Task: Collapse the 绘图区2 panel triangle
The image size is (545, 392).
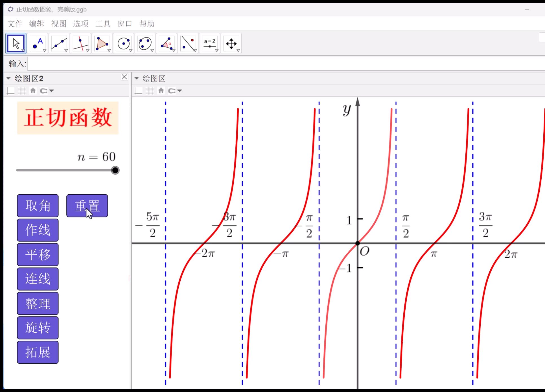Action: [8, 78]
